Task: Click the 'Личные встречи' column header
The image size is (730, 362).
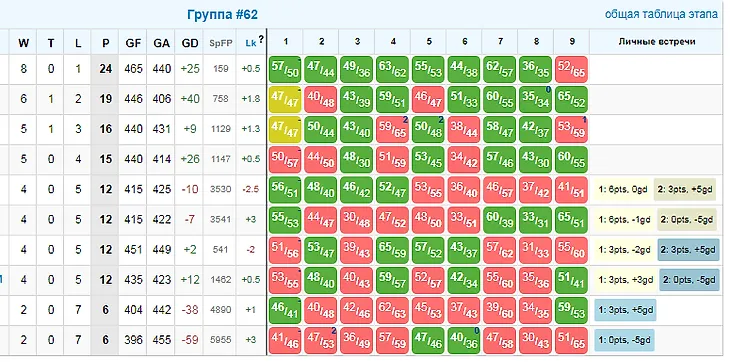Action: pos(657,42)
